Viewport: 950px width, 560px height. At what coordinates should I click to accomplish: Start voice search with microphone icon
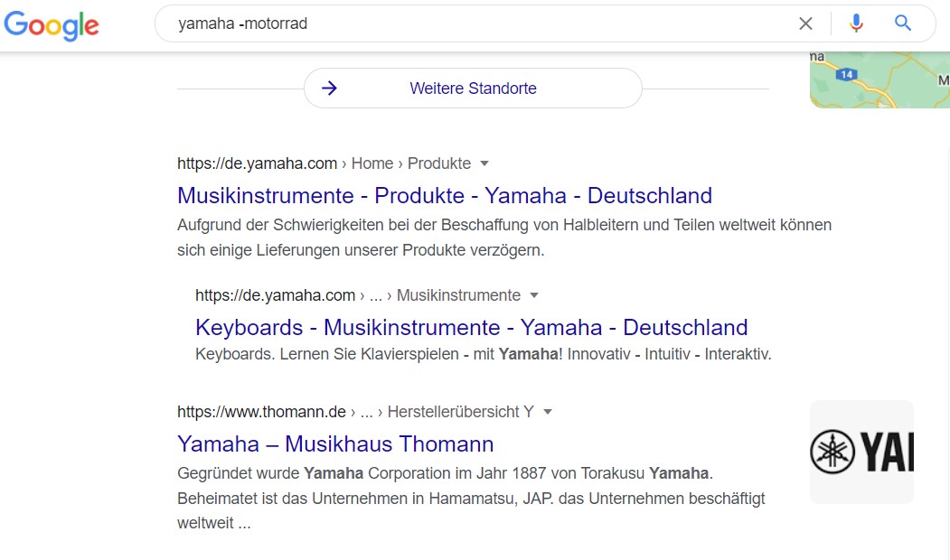[x=856, y=23]
